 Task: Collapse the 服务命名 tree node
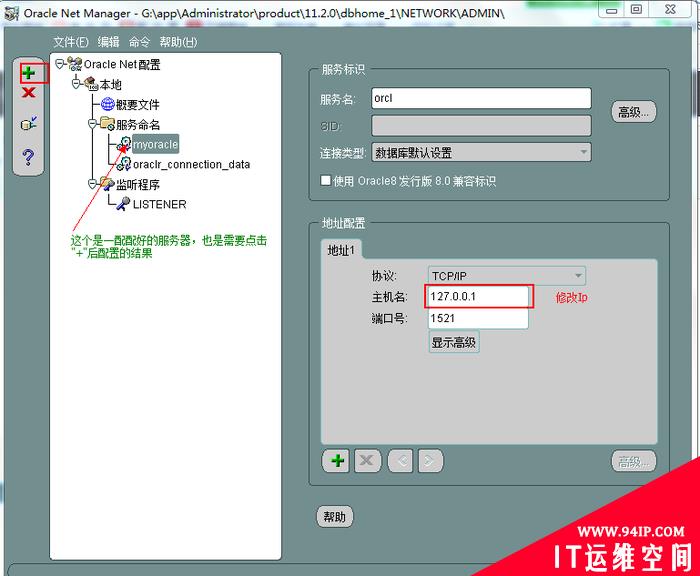92,124
